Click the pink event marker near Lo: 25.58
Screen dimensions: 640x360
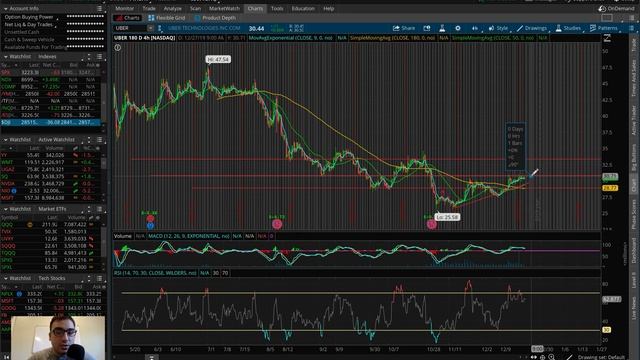click(431, 224)
